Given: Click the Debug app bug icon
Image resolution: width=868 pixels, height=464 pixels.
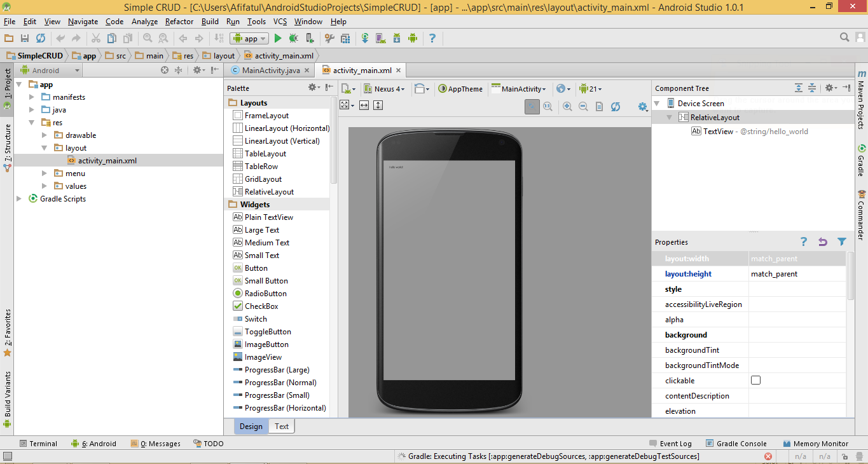Looking at the screenshot, I should coord(294,38).
